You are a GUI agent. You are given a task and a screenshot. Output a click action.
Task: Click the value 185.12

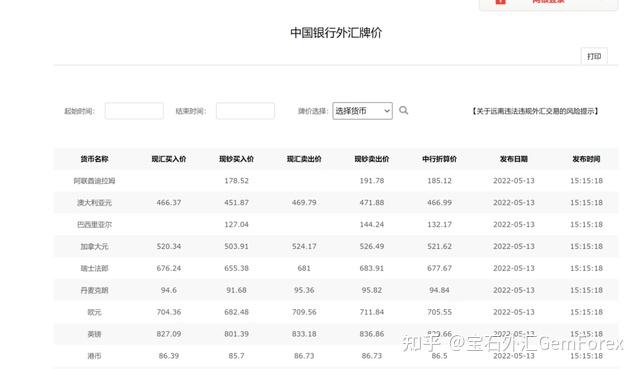[440, 181]
